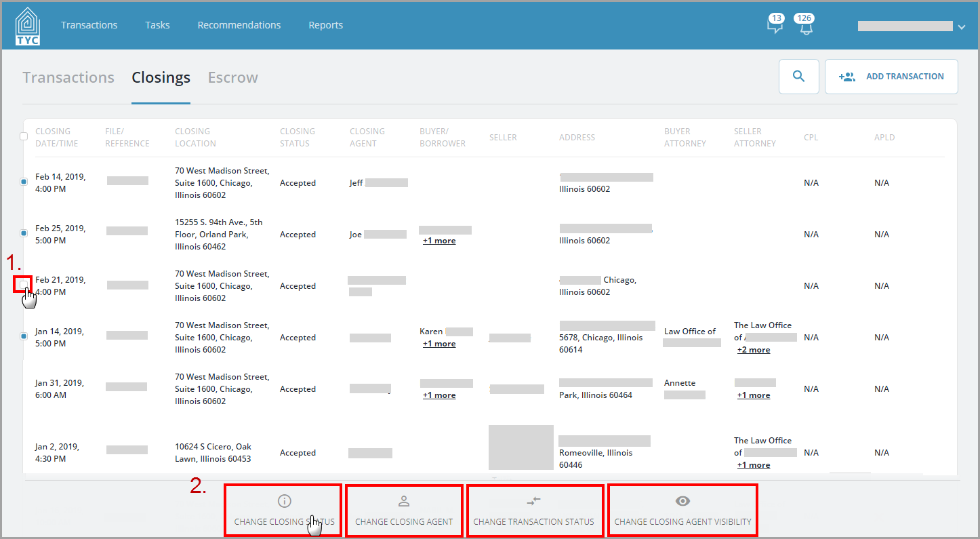980x539 pixels.
Task: Switch to the Escrow tab
Action: point(232,77)
